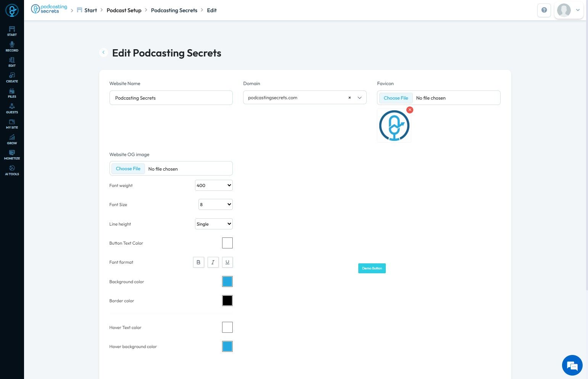Pick the Hover background color swatch
Screen dimensions: 588x379
point(227,347)
